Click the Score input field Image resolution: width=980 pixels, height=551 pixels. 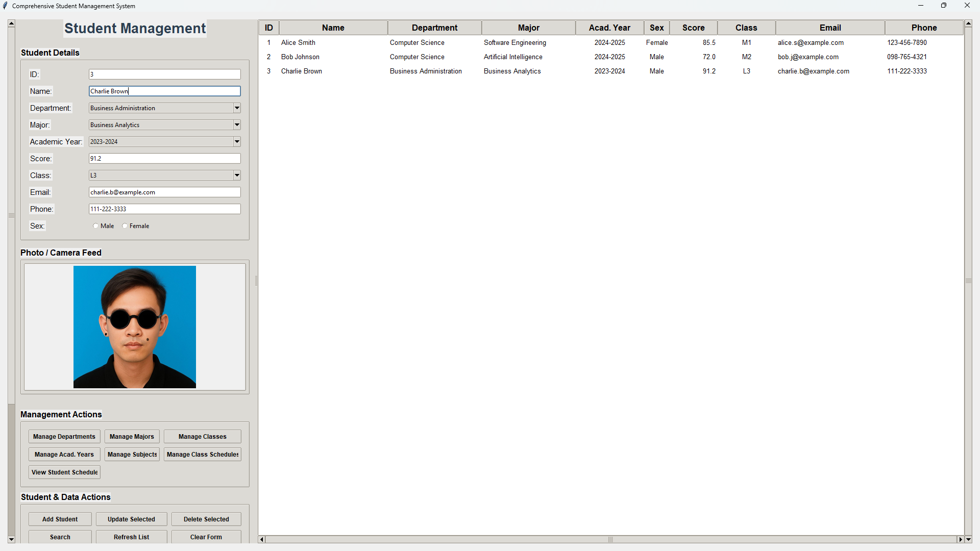click(165, 159)
